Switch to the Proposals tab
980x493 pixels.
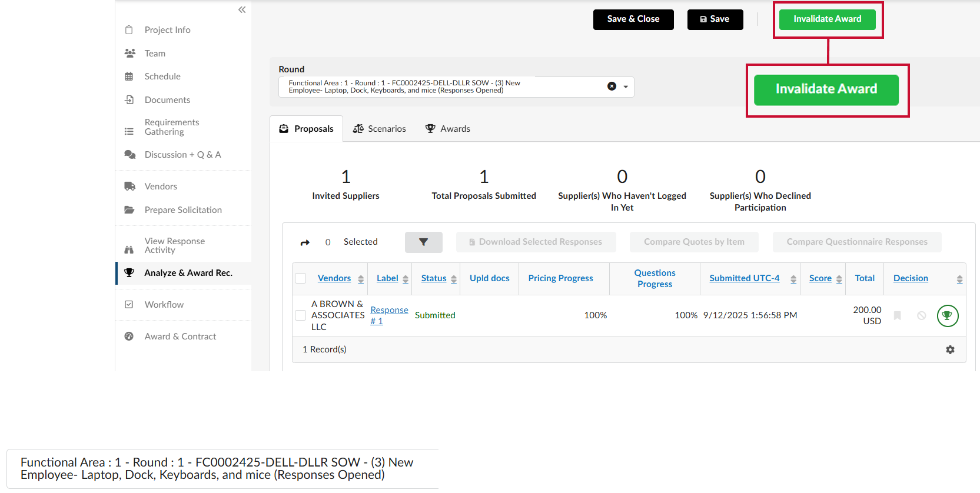coord(306,129)
